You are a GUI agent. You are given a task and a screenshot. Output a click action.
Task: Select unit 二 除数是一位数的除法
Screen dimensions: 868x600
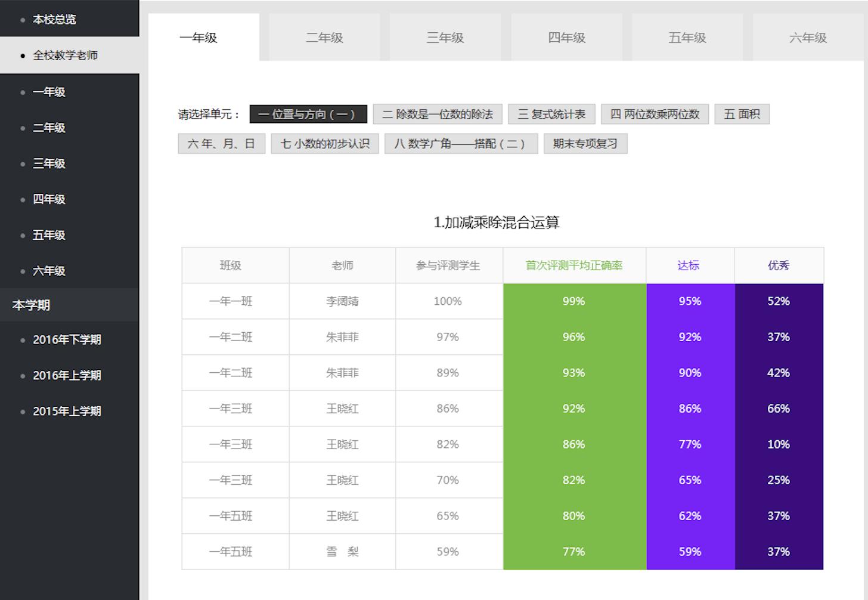click(437, 114)
